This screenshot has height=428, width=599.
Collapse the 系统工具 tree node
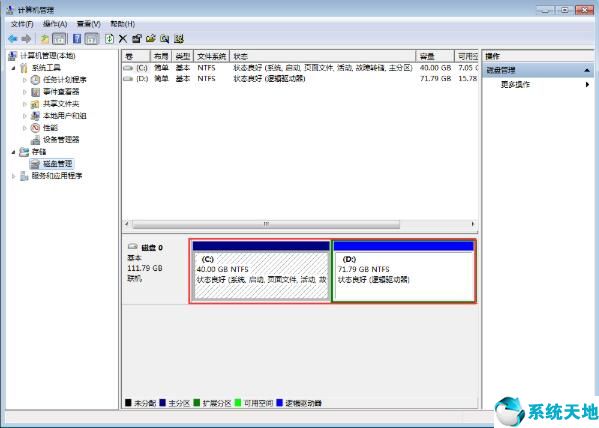(13, 68)
